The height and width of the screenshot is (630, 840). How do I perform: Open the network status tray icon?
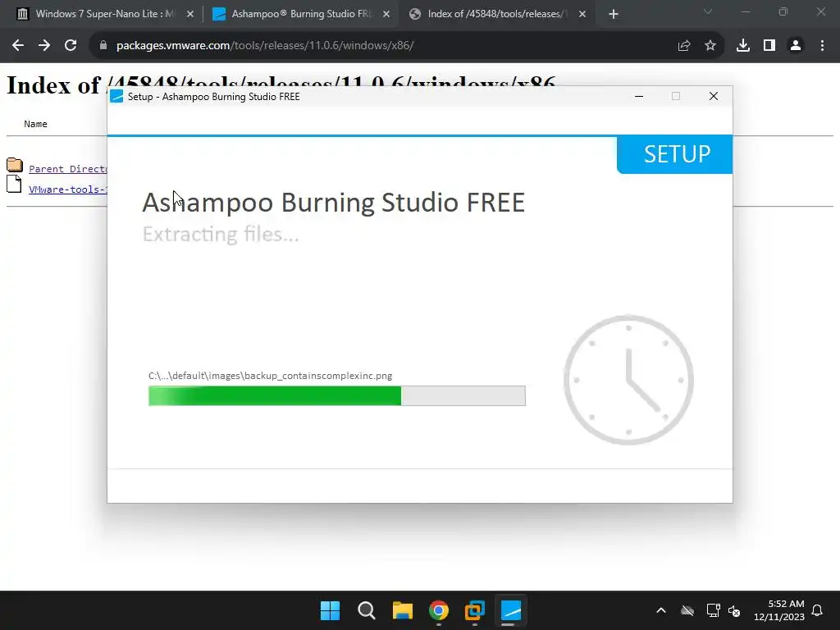713,610
